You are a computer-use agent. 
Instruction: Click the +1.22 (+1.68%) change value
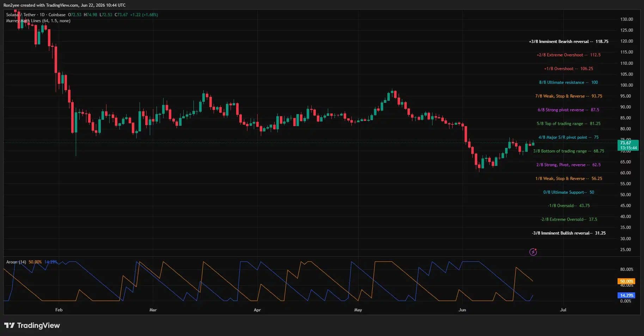144,15
